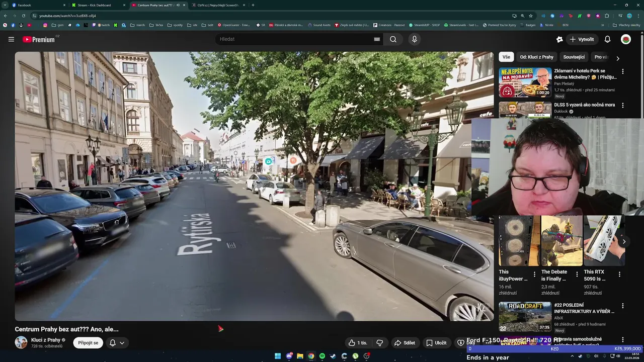The width and height of the screenshot is (644, 362).
Task: Open the YouTube guide hamburger menu
Action: click(x=11, y=39)
